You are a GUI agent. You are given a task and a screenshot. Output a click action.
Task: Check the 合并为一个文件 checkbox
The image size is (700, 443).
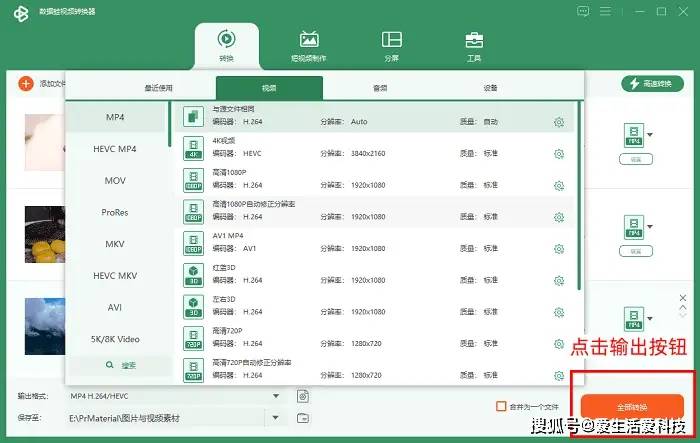(502, 407)
